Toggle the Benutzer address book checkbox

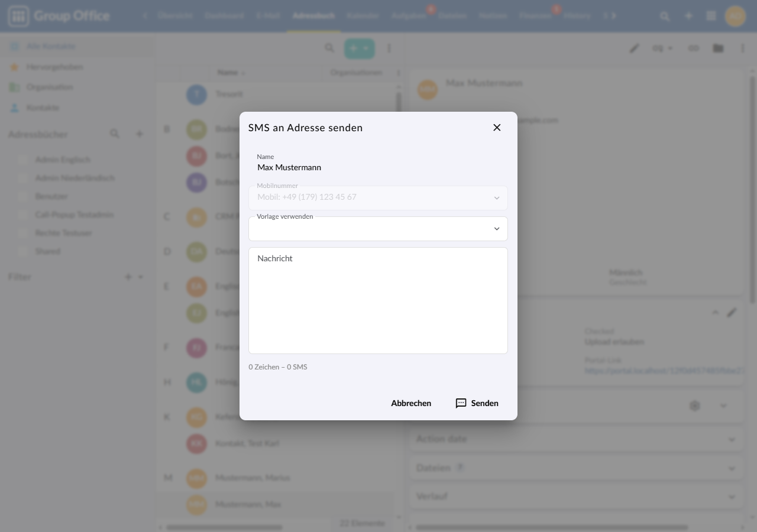pos(23,196)
